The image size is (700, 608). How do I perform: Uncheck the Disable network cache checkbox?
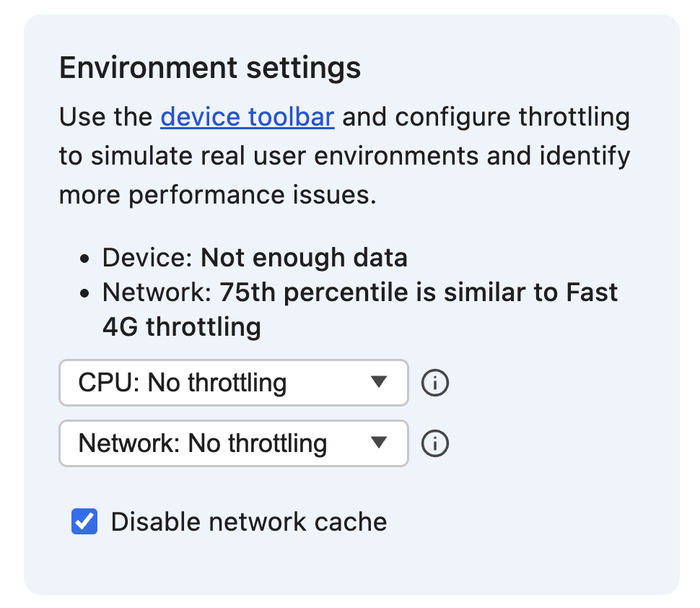pyautogui.click(x=84, y=521)
